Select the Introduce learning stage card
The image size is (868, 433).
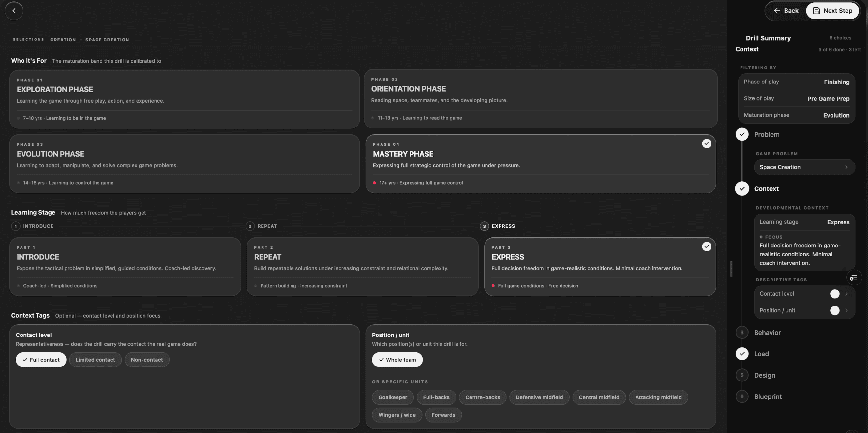[x=125, y=267]
